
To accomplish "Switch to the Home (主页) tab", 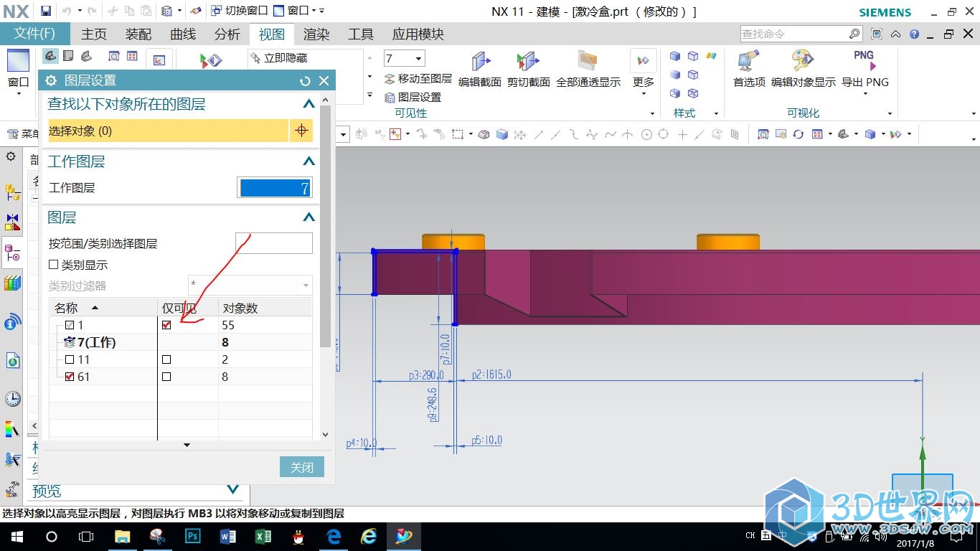I will point(94,34).
